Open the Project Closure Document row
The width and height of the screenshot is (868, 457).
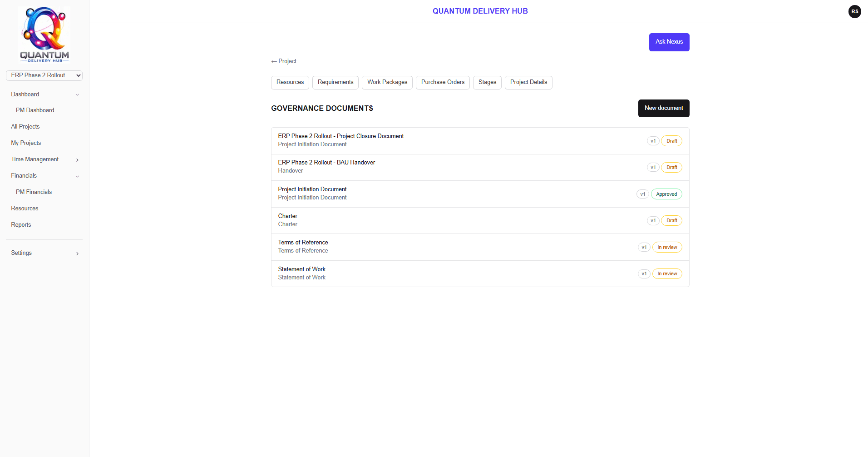(480, 141)
